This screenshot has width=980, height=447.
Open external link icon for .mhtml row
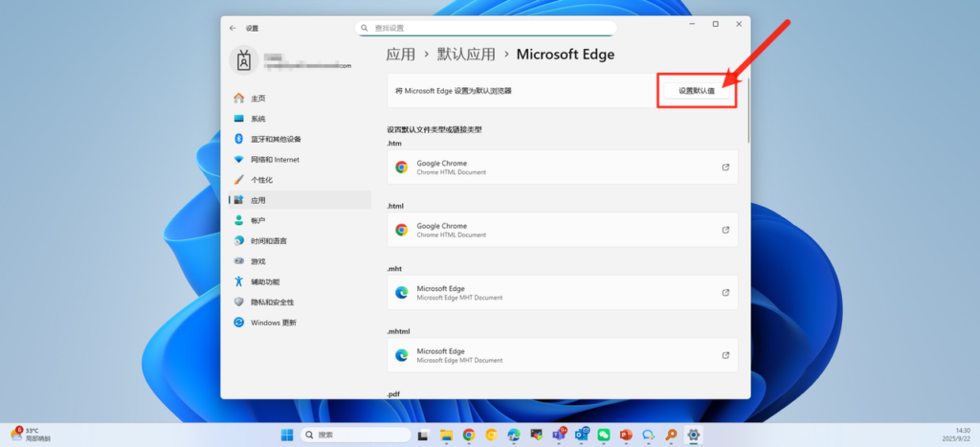click(725, 355)
